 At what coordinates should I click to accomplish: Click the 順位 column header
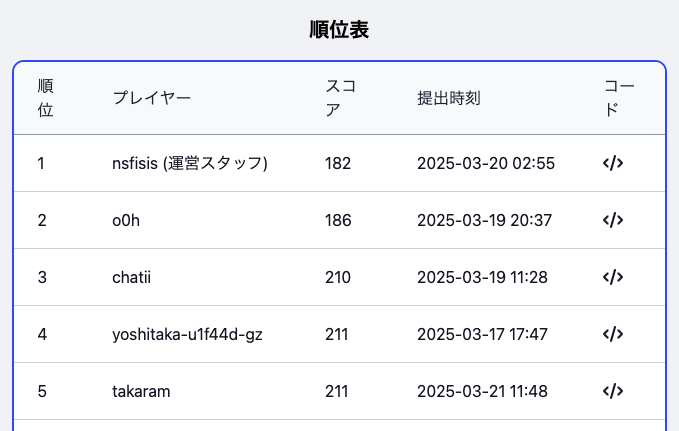tap(45, 98)
